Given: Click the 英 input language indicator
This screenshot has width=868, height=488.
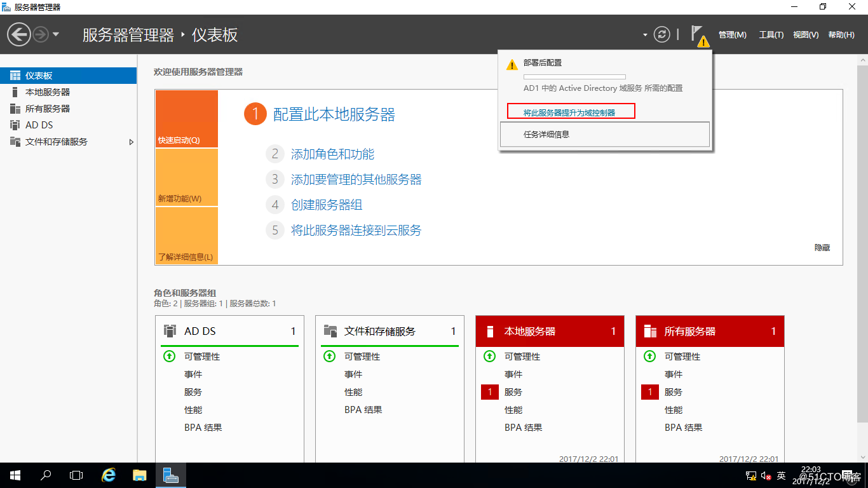Looking at the screenshot, I should click(782, 475).
